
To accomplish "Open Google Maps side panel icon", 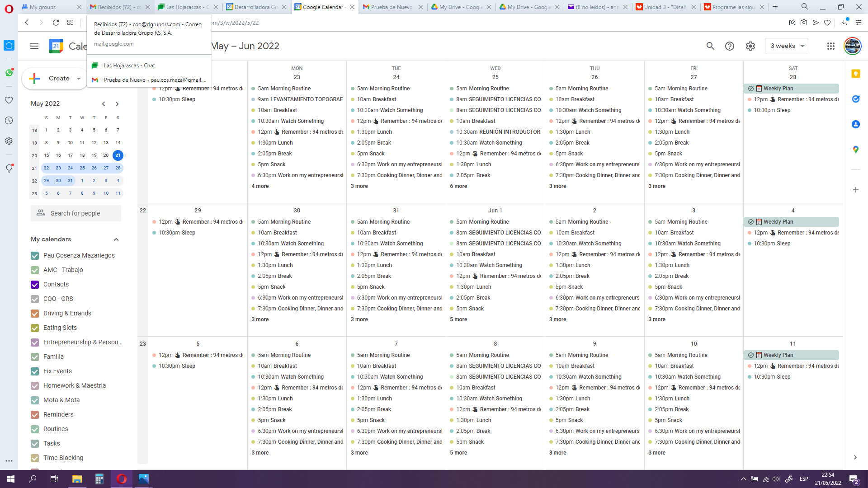I will (856, 150).
